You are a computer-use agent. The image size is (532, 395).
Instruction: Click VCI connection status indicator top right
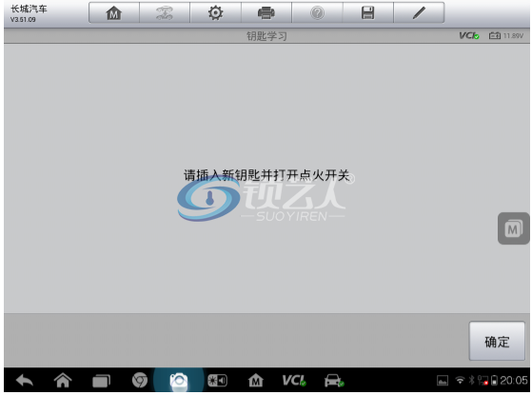pos(469,35)
